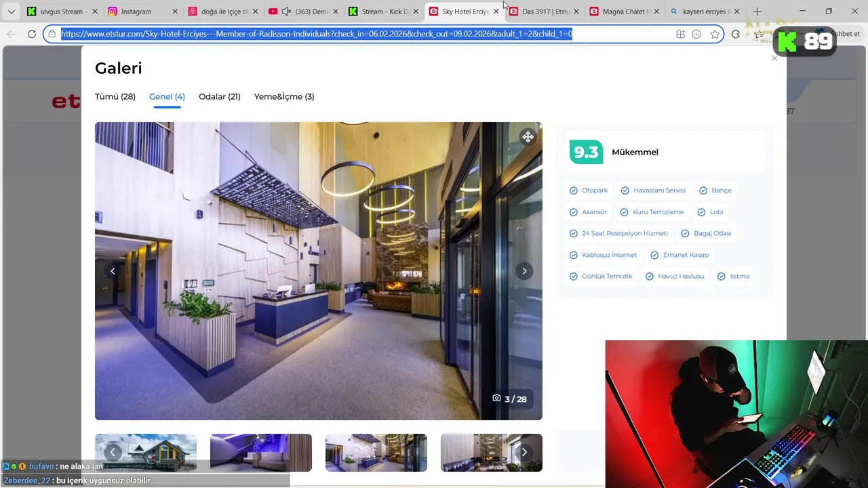Open a new browser tab

click(x=757, y=12)
